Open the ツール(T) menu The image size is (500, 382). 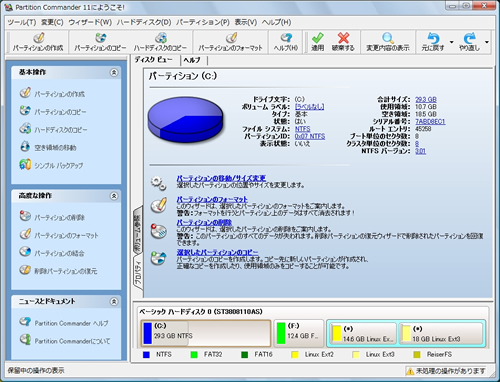tap(22, 22)
